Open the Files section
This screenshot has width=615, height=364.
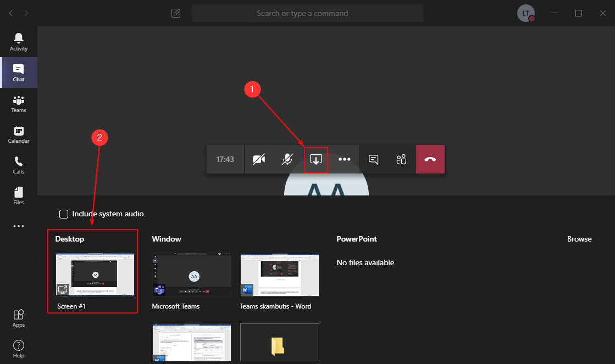(x=19, y=196)
